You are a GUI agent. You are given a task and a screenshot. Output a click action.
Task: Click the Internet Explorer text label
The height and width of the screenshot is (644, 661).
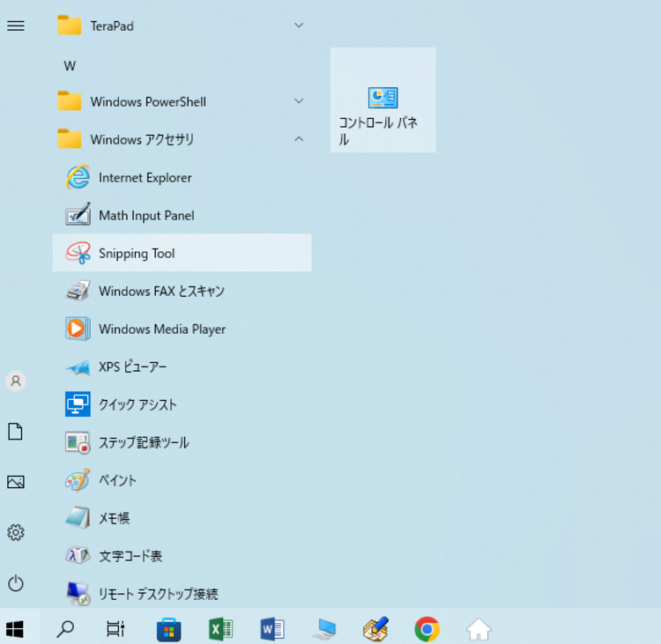(145, 178)
